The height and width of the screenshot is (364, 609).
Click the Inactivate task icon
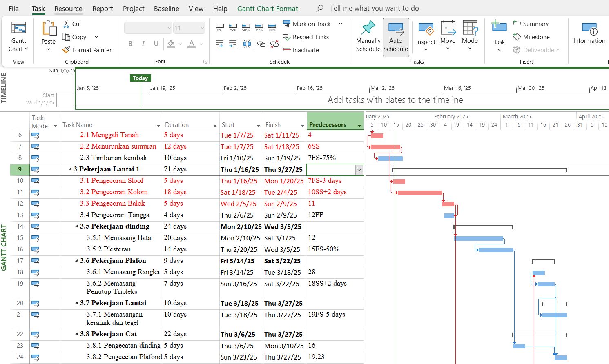tap(287, 50)
